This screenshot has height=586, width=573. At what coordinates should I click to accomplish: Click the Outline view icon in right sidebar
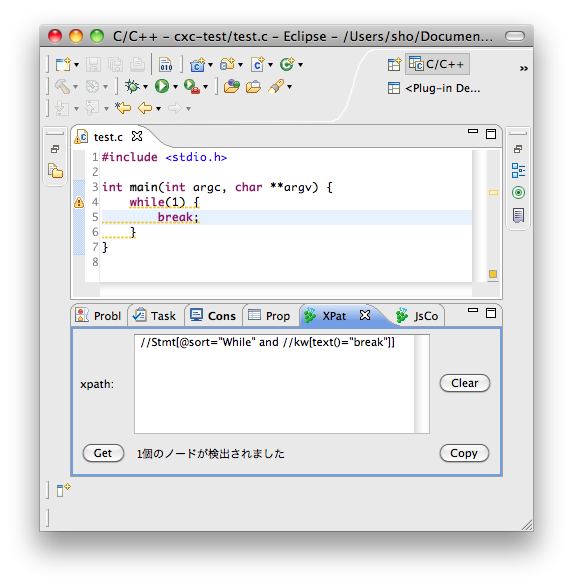click(518, 170)
